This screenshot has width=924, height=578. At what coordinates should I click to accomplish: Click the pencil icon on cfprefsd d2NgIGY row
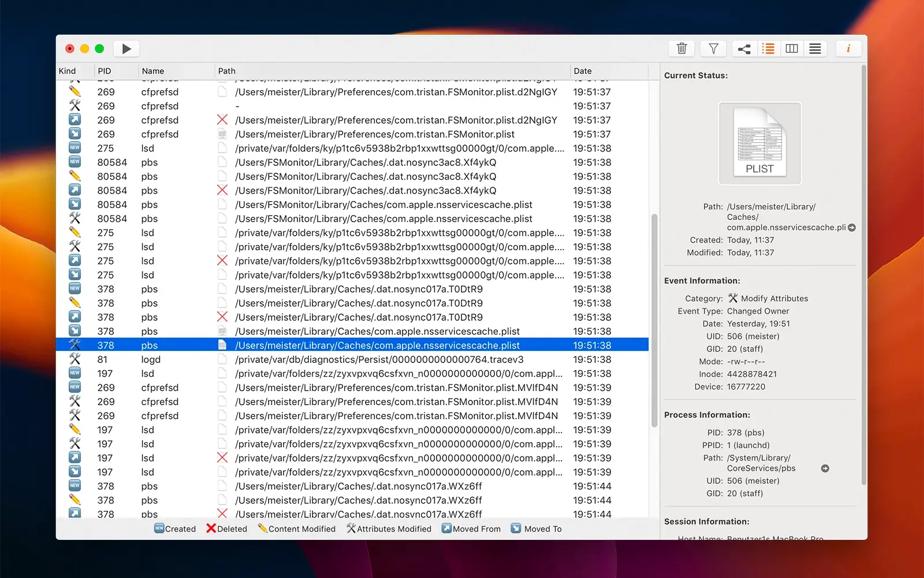74,91
